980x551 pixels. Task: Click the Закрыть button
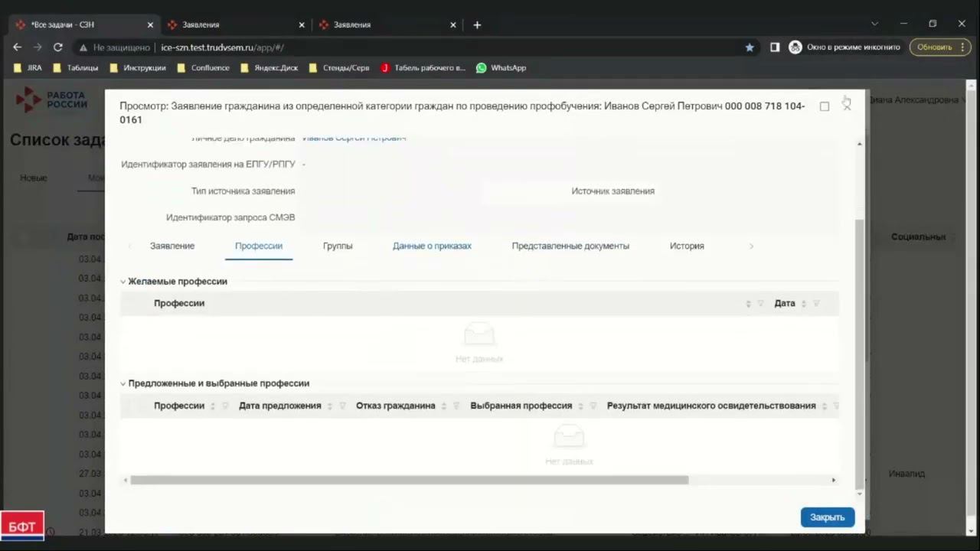point(828,517)
